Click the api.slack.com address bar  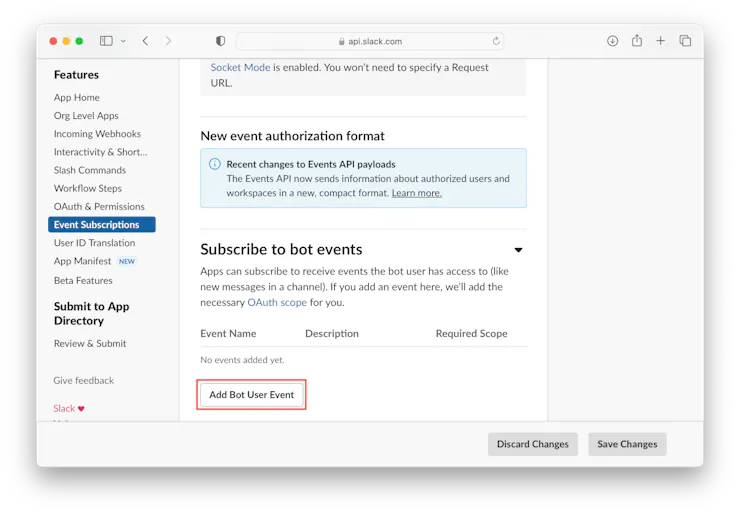[370, 41]
